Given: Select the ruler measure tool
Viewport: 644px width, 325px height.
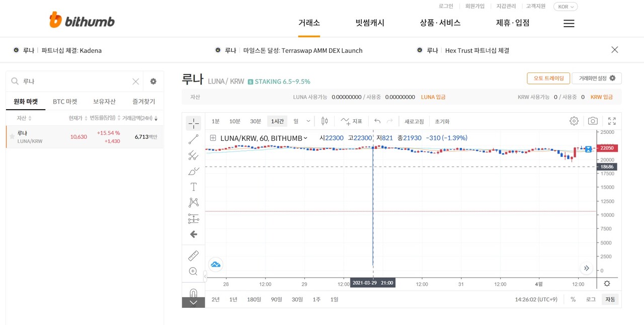Looking at the screenshot, I should click(x=193, y=256).
